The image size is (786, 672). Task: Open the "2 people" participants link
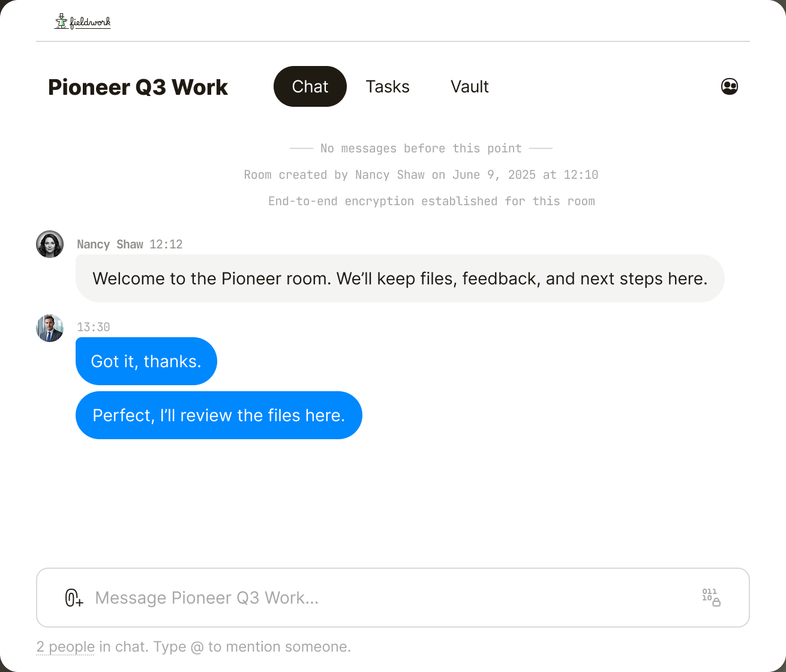(x=65, y=647)
